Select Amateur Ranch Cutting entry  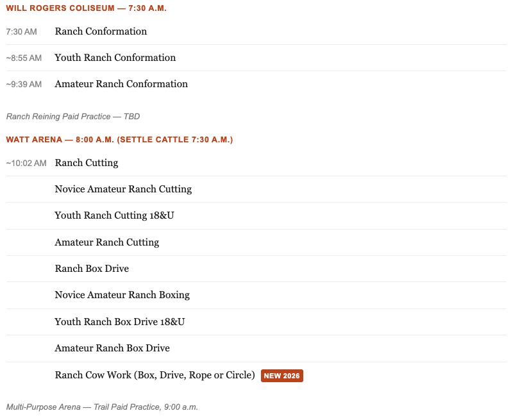(x=256, y=242)
